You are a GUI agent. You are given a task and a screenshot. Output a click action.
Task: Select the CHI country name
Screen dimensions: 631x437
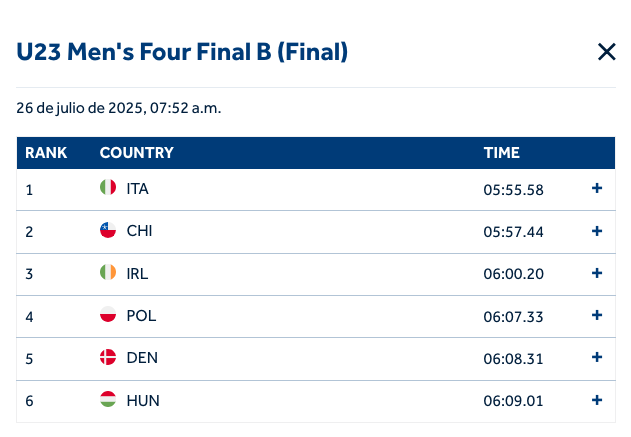tap(139, 231)
